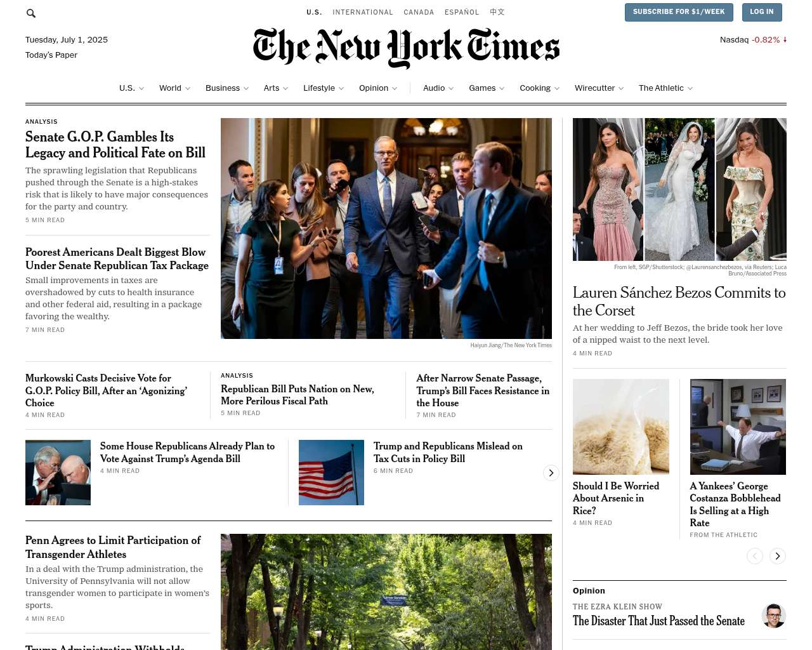Open the Cooking dropdown menu
This screenshot has width=812, height=650.
[539, 88]
